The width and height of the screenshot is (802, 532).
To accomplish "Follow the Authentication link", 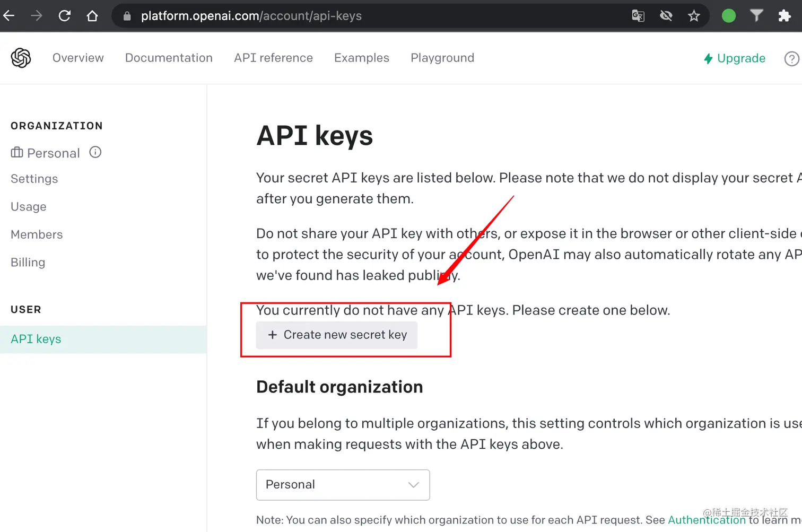I will 707,520.
